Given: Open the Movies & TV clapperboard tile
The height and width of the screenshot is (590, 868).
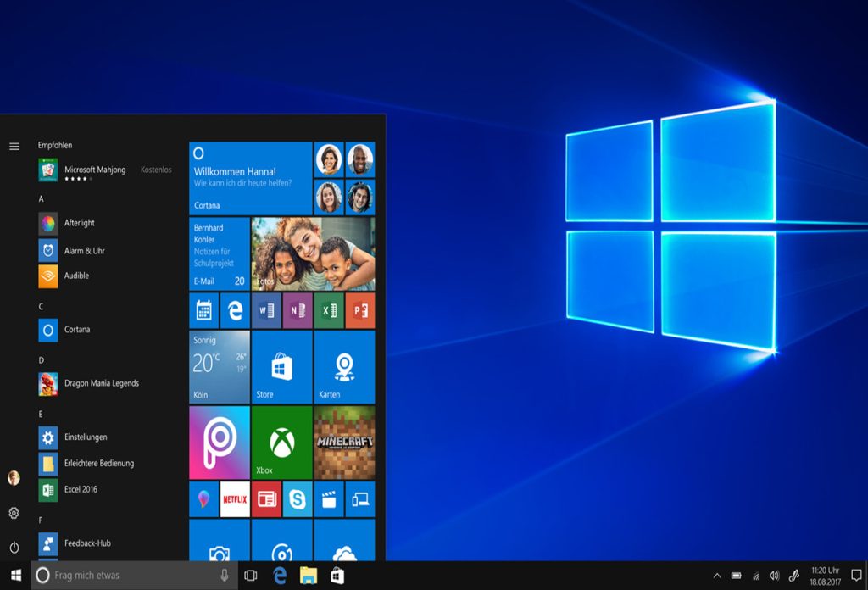Looking at the screenshot, I should click(x=329, y=499).
